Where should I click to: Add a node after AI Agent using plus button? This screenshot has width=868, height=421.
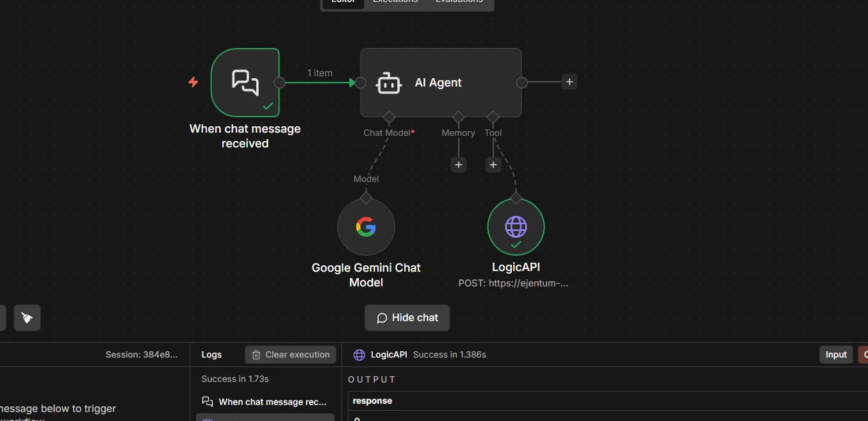click(569, 81)
